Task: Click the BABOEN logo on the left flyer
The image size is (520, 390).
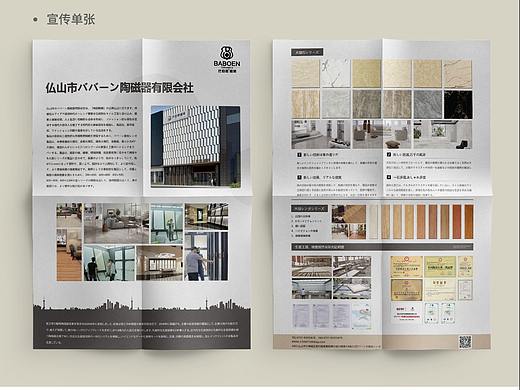Action: tap(227, 59)
